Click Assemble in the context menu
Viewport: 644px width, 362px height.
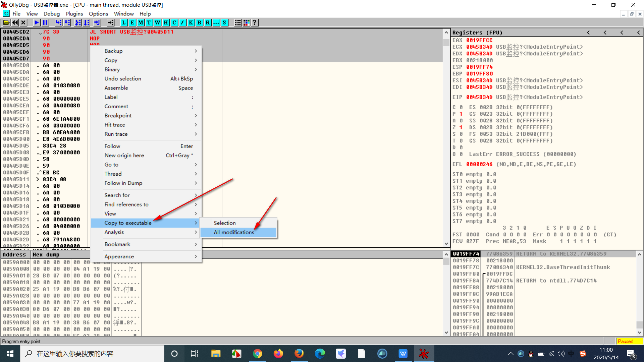click(116, 88)
